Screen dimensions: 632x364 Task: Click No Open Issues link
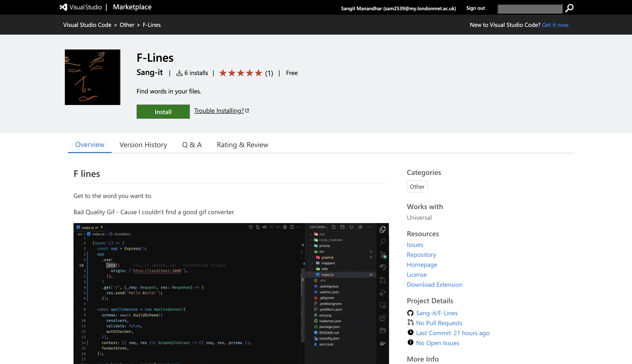[x=437, y=343]
